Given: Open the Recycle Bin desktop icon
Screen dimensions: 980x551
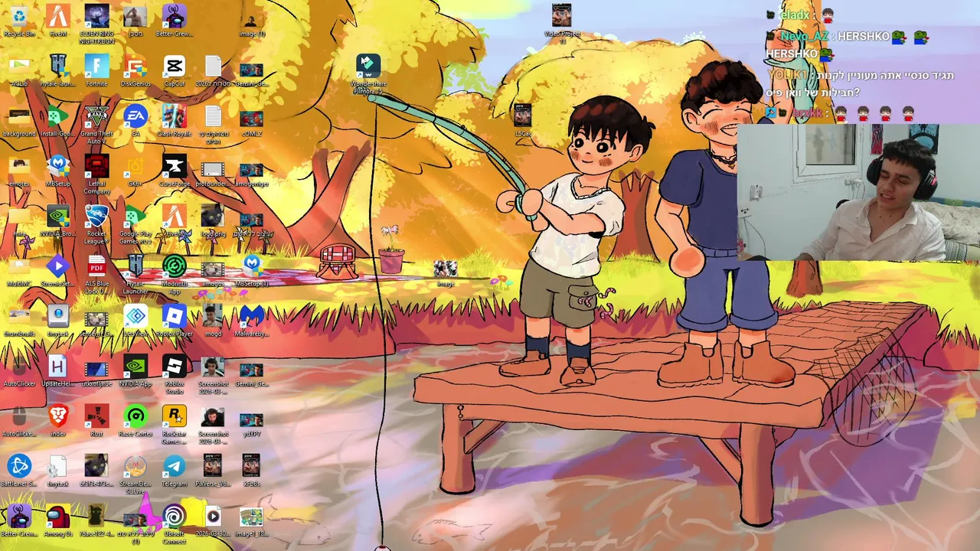Looking at the screenshot, I should pos(19,21).
